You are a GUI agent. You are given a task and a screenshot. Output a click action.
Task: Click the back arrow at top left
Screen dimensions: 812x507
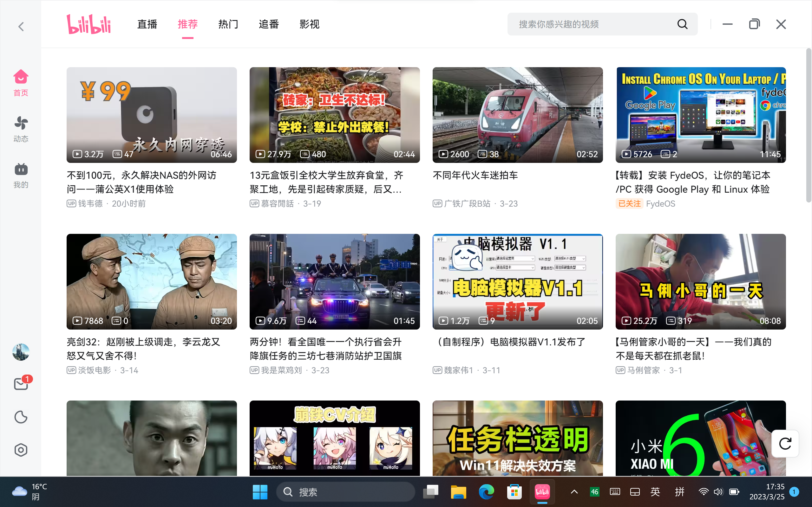click(21, 27)
